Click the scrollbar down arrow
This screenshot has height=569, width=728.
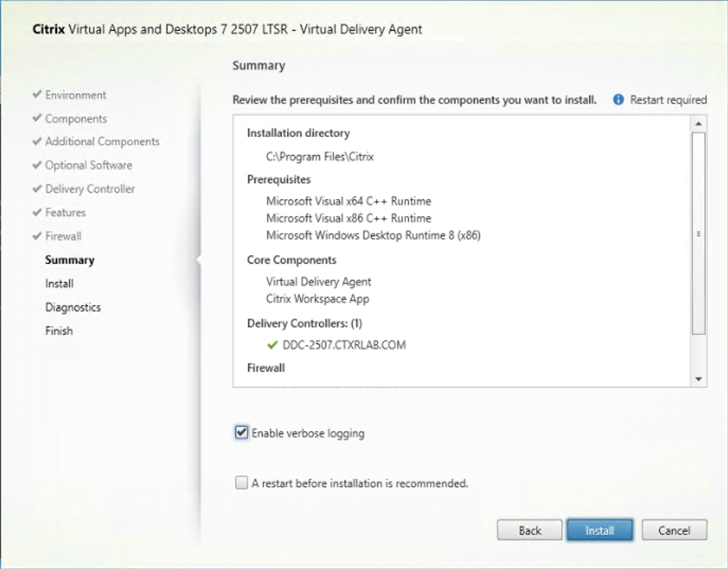698,379
